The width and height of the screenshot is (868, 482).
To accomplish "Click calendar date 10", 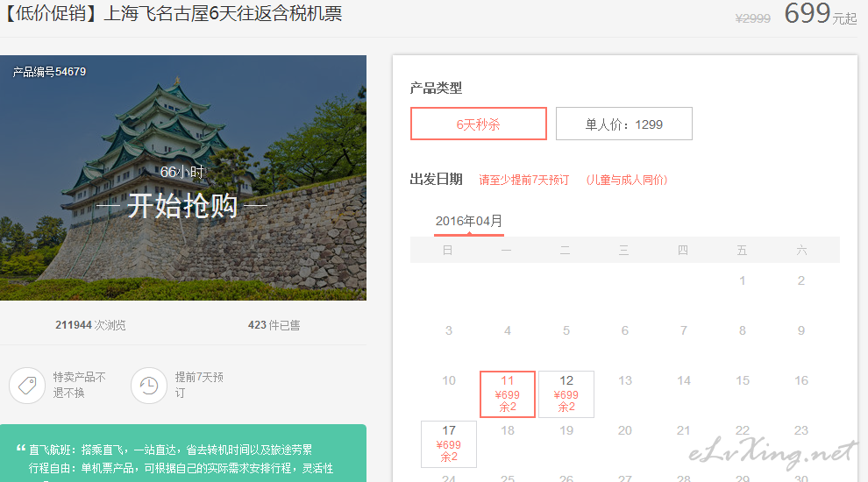I will tap(449, 380).
